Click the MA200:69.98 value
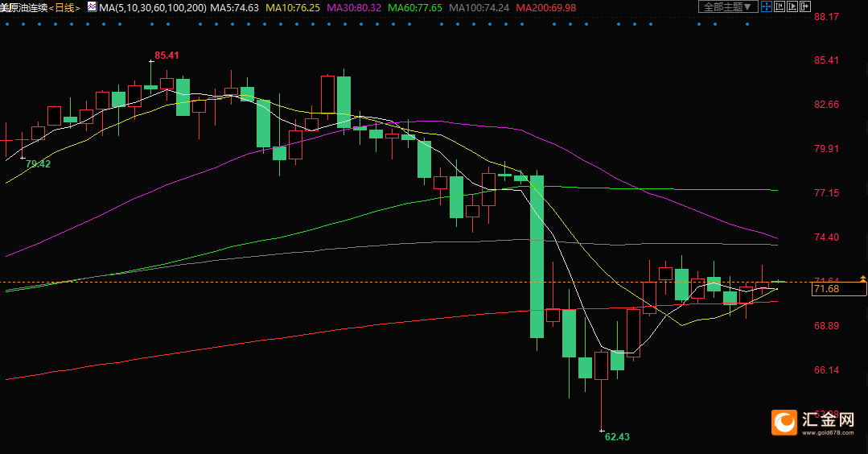The image size is (868, 454). point(546,8)
